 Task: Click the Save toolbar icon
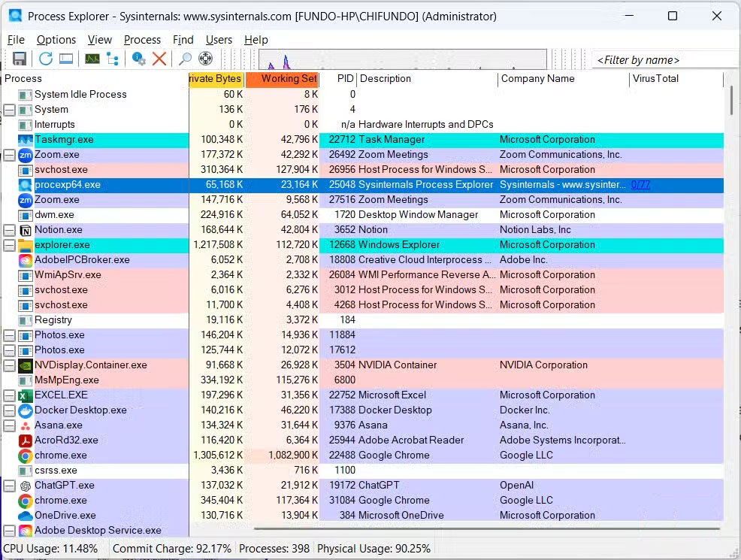point(20,59)
